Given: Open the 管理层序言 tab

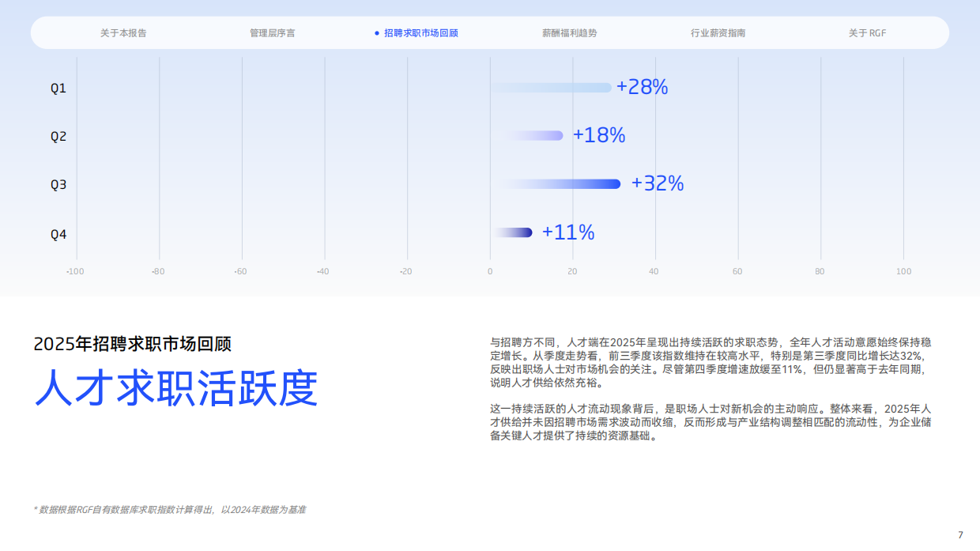Looking at the screenshot, I should [x=270, y=32].
